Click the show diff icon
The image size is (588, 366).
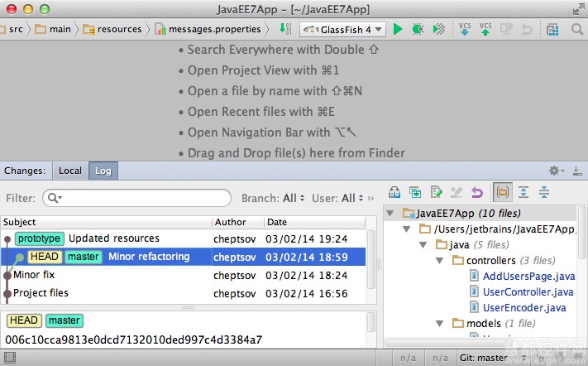415,192
